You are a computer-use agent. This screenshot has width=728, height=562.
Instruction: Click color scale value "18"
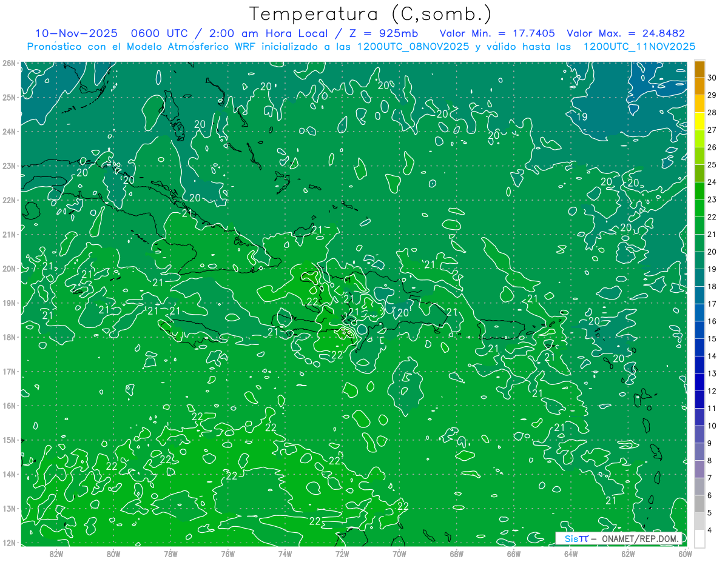(712, 286)
